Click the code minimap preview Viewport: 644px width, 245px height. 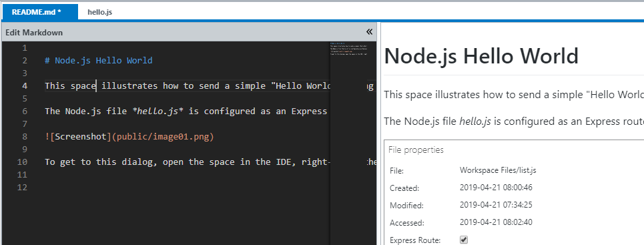349,49
